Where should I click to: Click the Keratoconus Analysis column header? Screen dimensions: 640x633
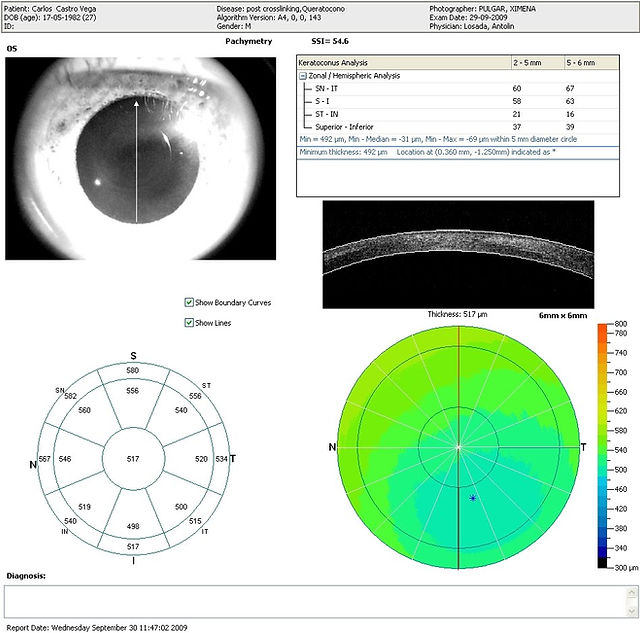404,63
